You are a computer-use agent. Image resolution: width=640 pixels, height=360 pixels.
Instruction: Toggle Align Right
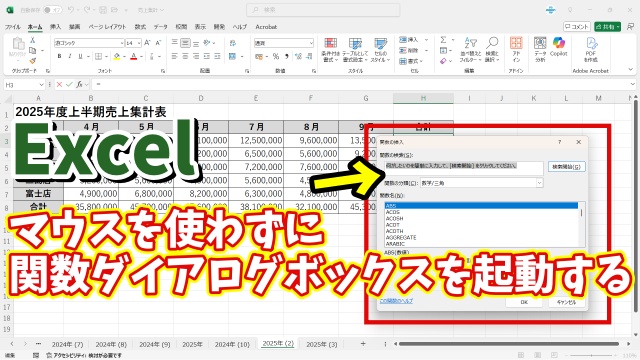pyautogui.click(x=196, y=56)
